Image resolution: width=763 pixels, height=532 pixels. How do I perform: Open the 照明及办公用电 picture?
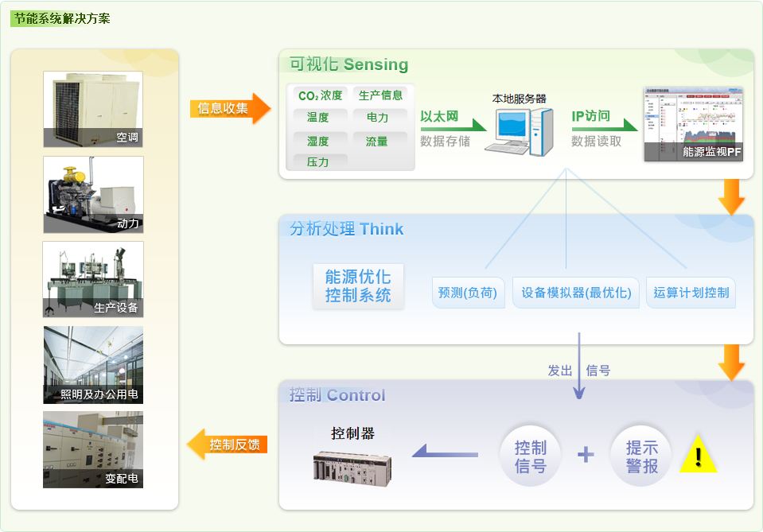93,364
